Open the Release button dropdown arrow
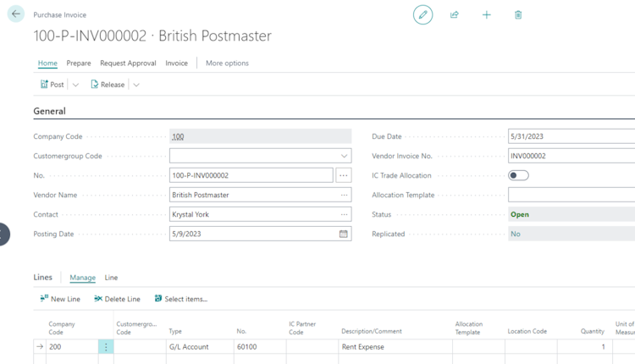Image resolution: width=635 pixels, height=364 pixels. 136,85
